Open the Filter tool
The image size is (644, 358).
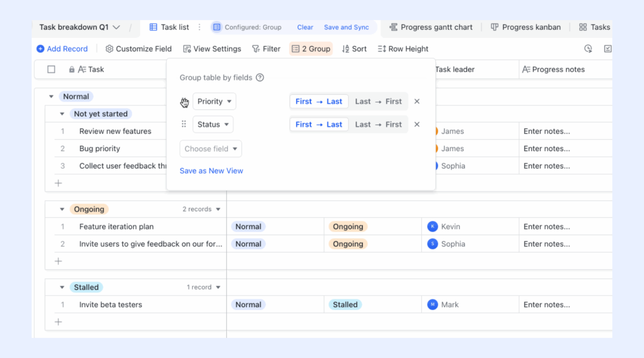[x=266, y=49]
